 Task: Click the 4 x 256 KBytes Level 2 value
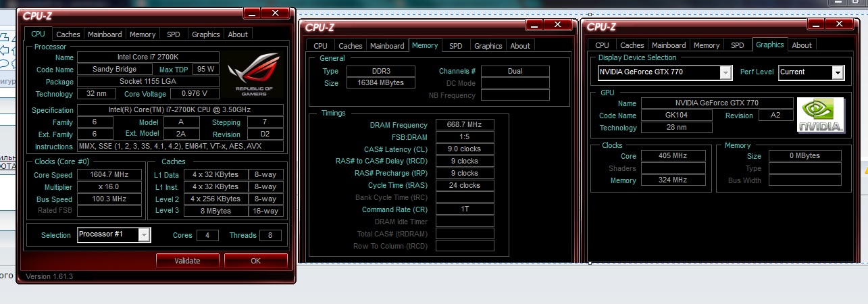point(215,199)
